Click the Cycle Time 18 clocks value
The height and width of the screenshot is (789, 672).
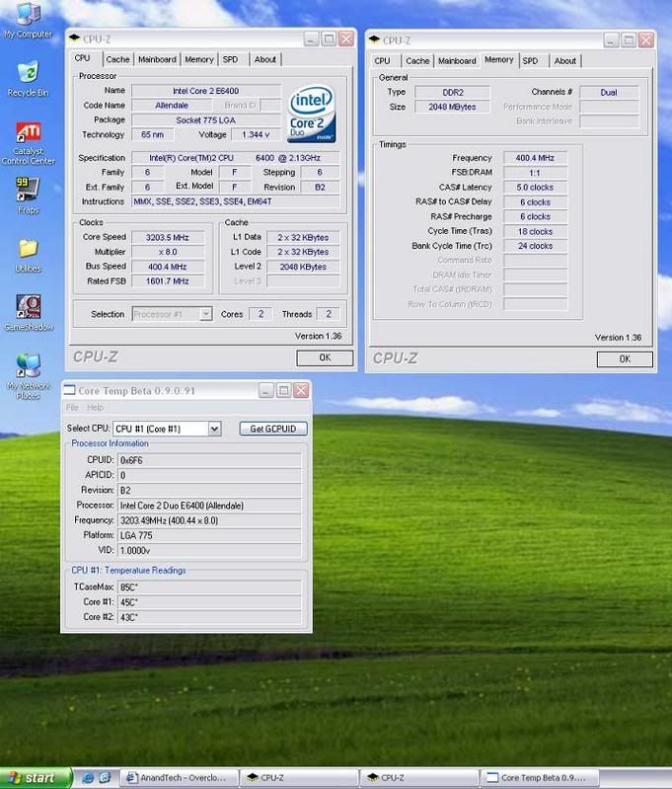[535, 231]
